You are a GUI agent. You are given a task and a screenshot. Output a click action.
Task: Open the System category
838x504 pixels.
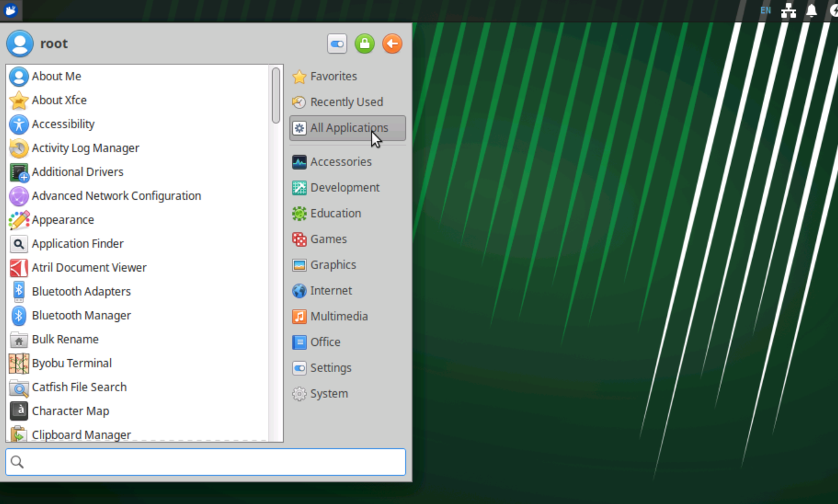pos(348,394)
